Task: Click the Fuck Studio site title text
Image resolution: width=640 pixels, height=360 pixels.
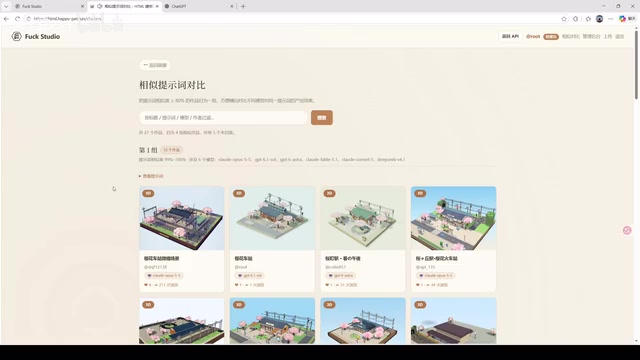Action: pos(42,36)
